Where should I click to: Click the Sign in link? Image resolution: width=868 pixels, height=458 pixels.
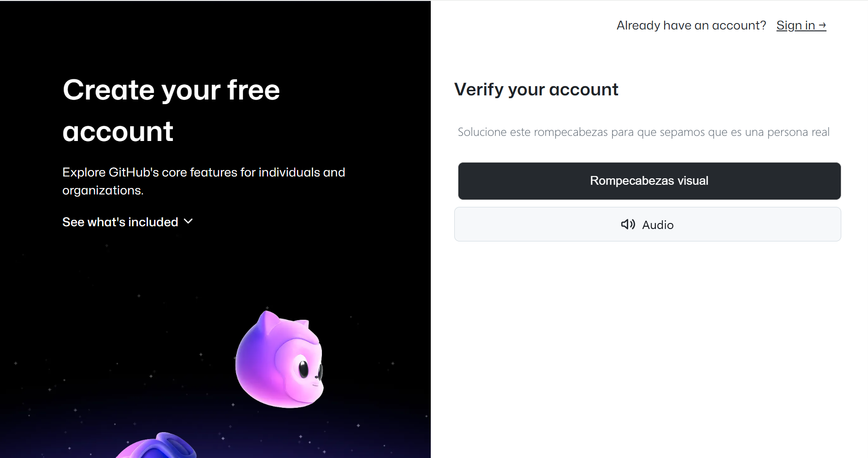click(801, 25)
